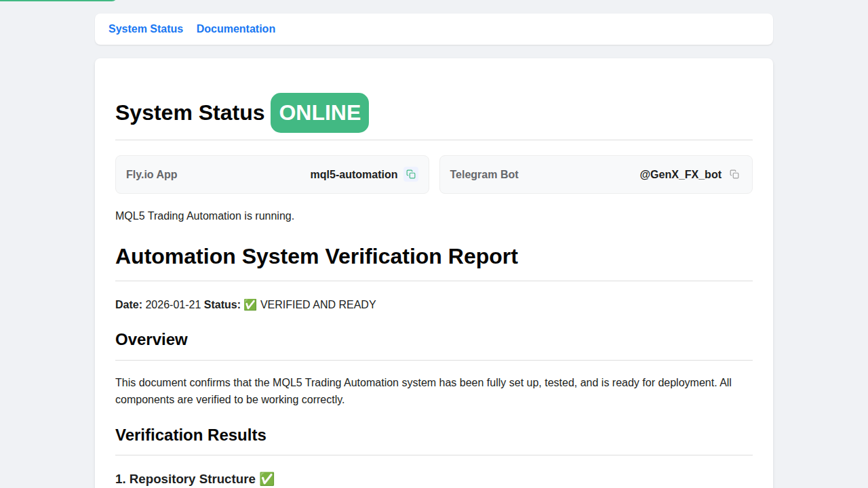
Task: Copy the @GenX_FX_bot Telegram handle
Action: click(734, 174)
